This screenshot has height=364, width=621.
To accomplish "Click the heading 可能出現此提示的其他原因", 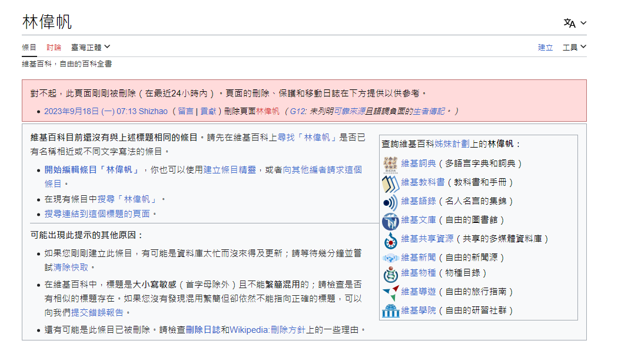I will [87, 235].
